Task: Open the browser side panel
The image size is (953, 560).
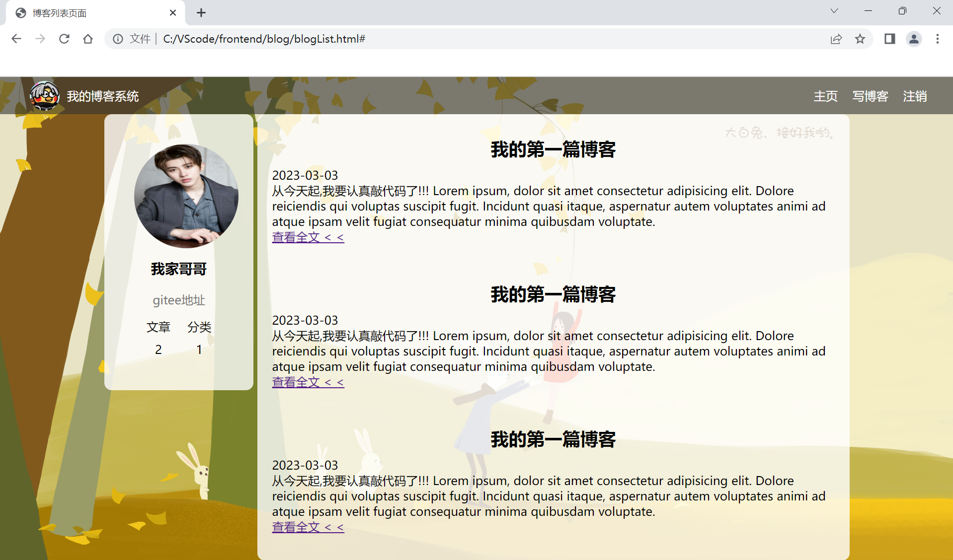Action: point(889,39)
